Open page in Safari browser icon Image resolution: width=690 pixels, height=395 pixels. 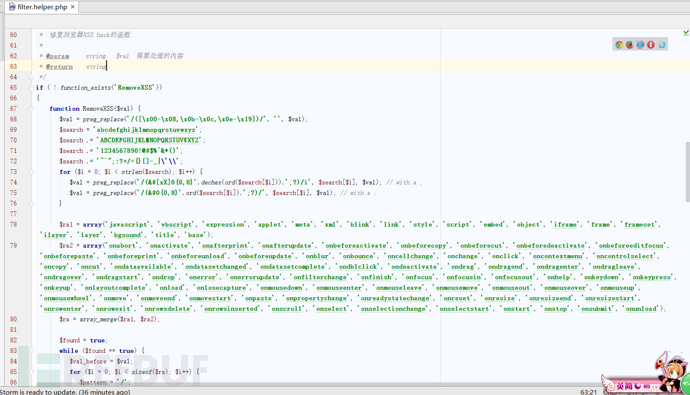coord(640,44)
